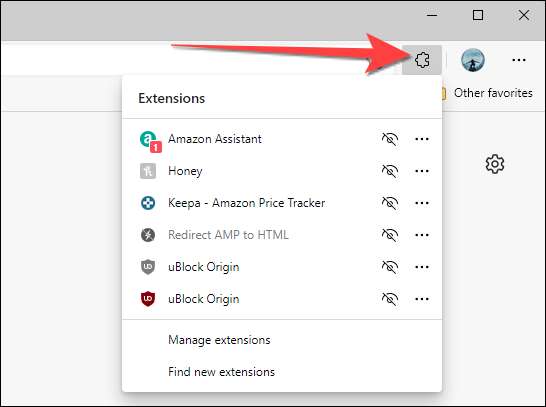Toggle visibility eye for Redirect AMP to HTML
This screenshot has height=407, width=546.
[x=390, y=235]
